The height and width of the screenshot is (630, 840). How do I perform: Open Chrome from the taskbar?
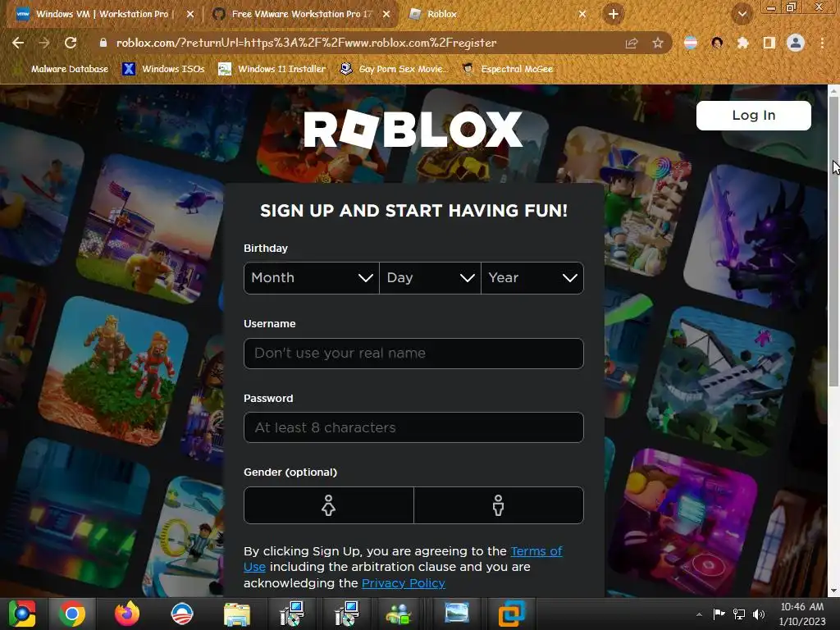[72, 614]
